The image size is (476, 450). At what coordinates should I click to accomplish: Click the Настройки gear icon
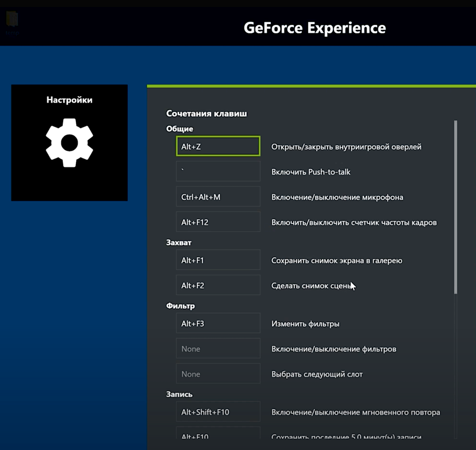pyautogui.click(x=69, y=142)
